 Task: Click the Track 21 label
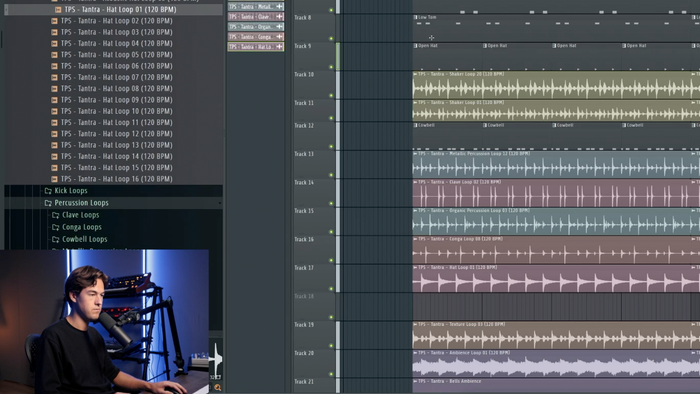click(304, 382)
